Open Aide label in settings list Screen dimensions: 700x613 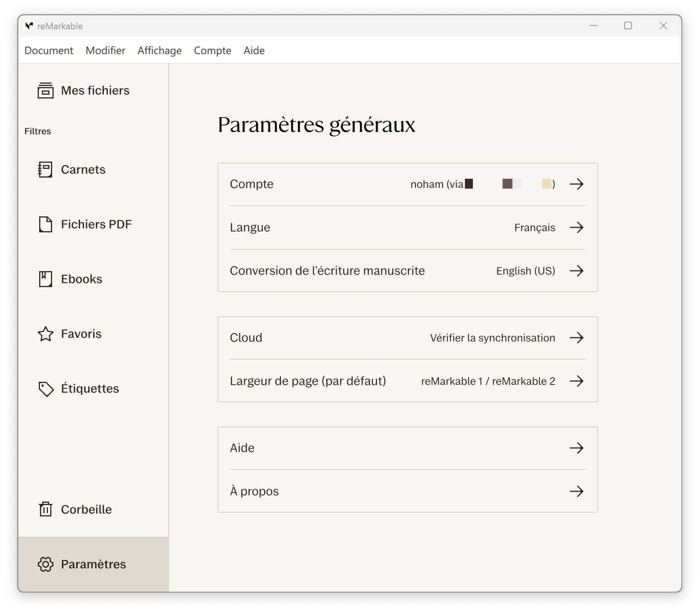click(x=242, y=448)
